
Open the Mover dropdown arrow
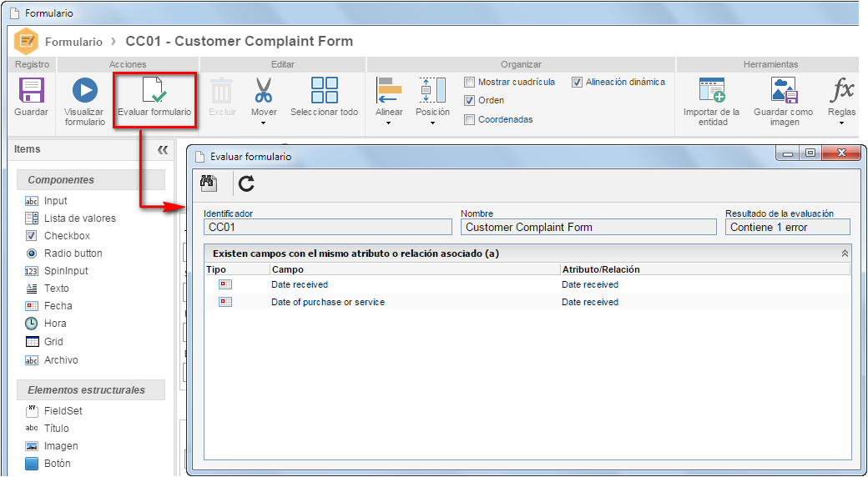coord(264,123)
